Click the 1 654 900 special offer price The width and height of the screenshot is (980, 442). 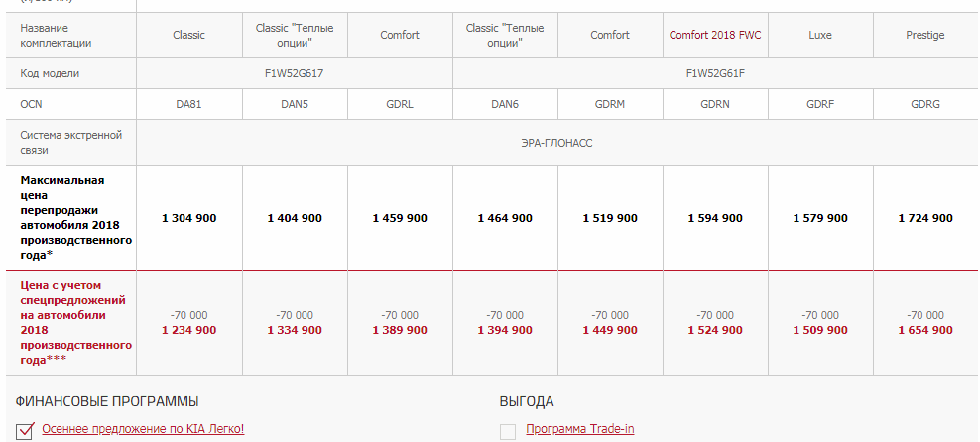(x=924, y=330)
